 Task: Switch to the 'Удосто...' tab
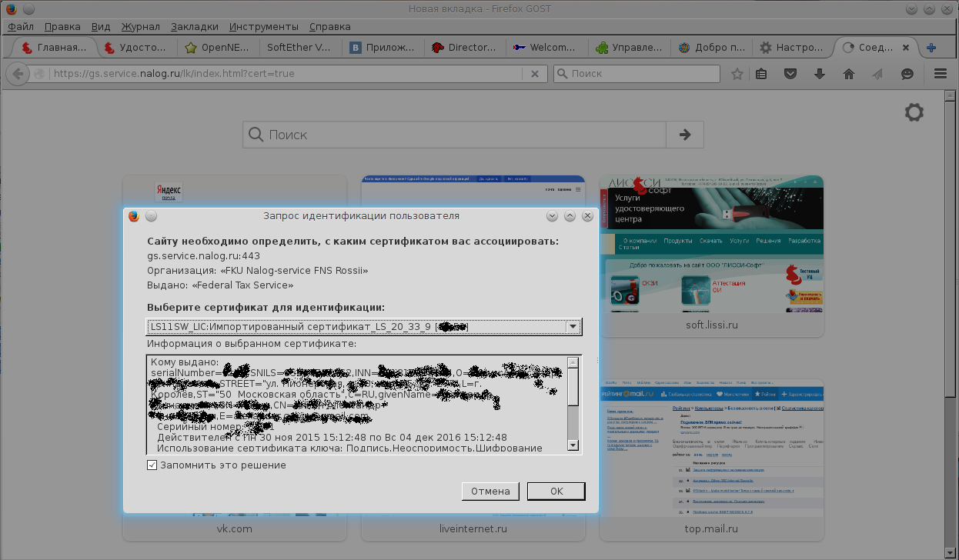pos(136,48)
